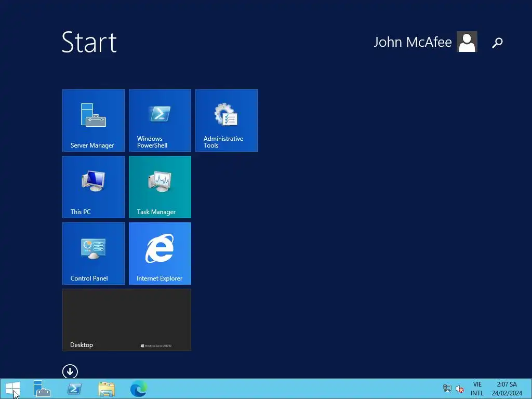532x399 pixels.
Task: Open PowerShell from the taskbar
Action: pos(74,389)
